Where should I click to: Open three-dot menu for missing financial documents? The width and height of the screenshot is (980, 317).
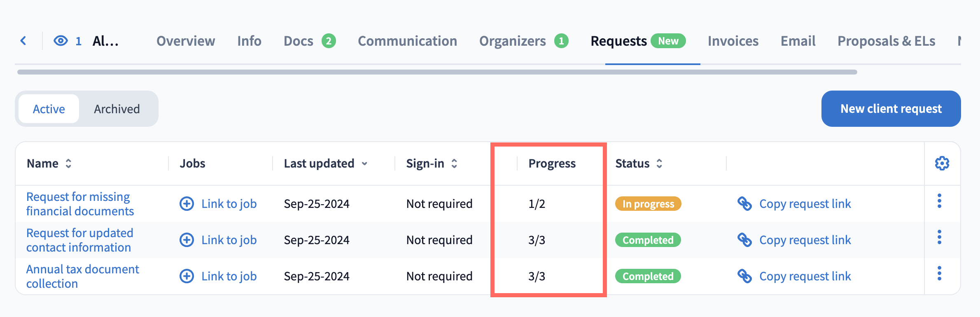click(x=939, y=201)
